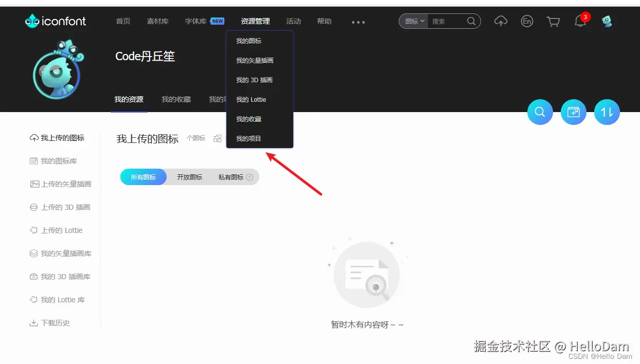This screenshot has height=364, width=640.
Task: Click the blue sort floating icon
Action: tap(607, 112)
